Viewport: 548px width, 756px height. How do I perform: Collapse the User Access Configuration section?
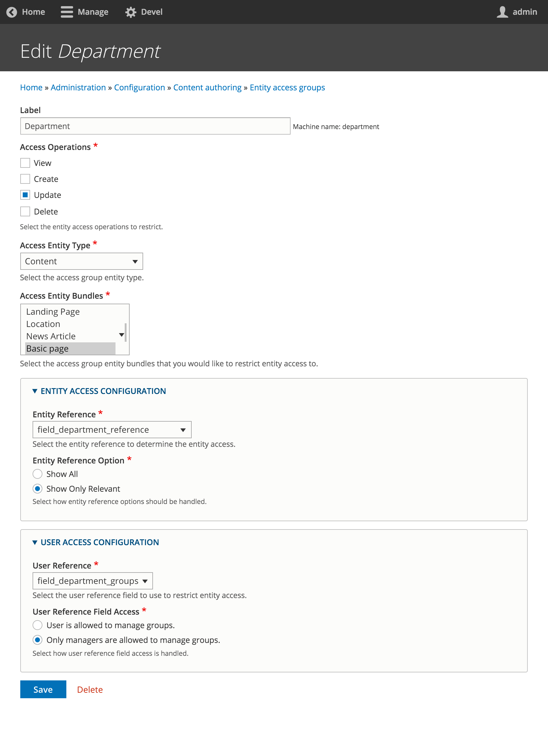click(35, 542)
